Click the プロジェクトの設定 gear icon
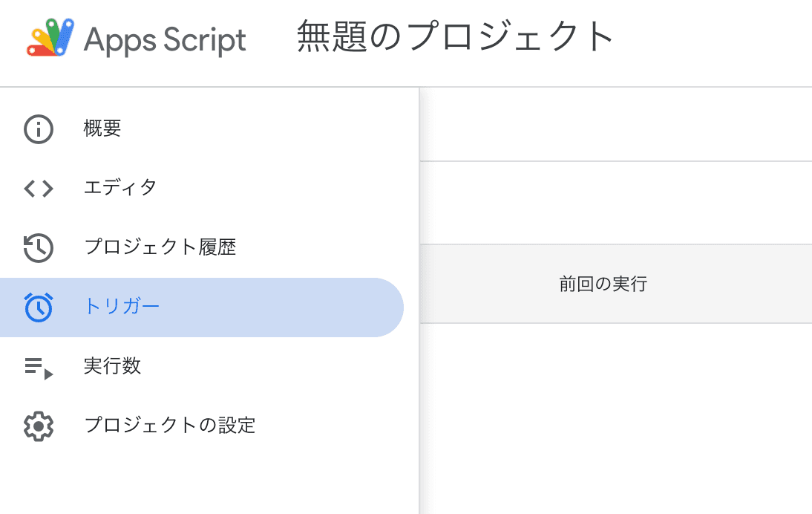 39,426
